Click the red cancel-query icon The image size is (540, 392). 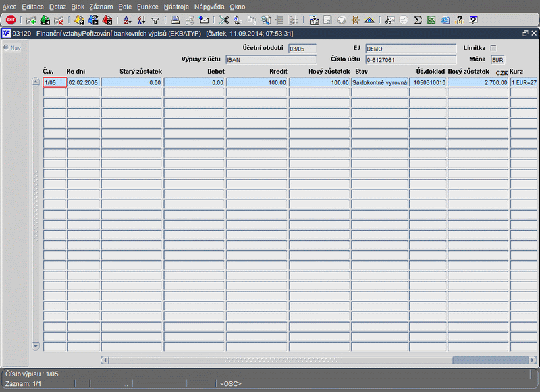[107, 20]
